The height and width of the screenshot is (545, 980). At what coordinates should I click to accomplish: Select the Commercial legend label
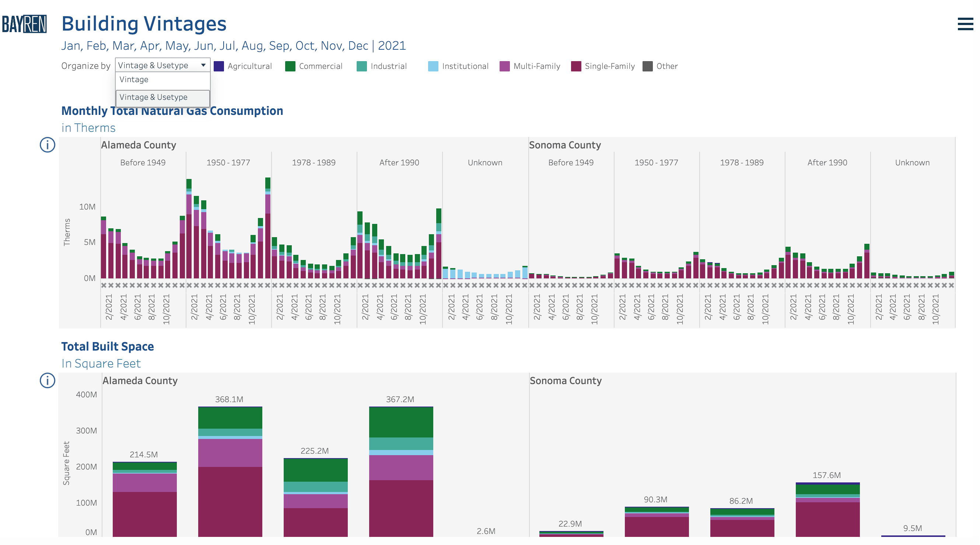pos(321,66)
